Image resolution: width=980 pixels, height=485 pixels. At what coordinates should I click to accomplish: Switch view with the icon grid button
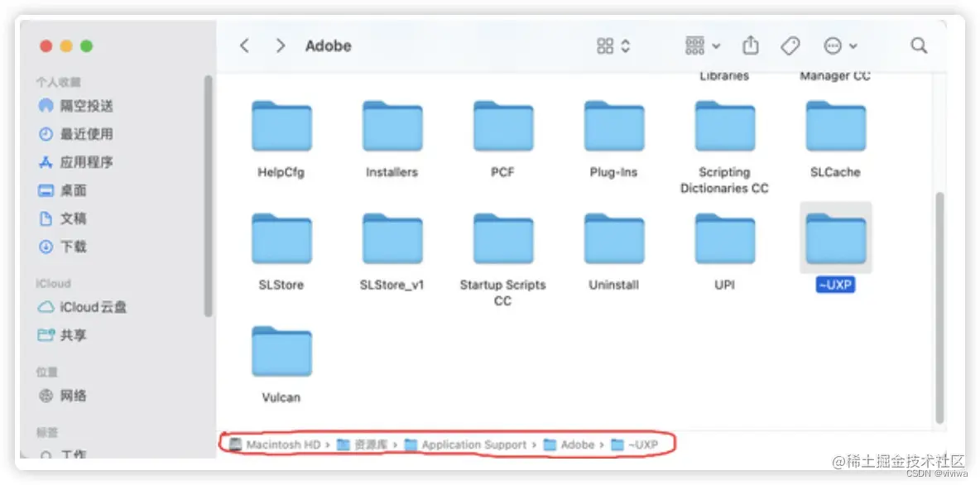coord(605,46)
